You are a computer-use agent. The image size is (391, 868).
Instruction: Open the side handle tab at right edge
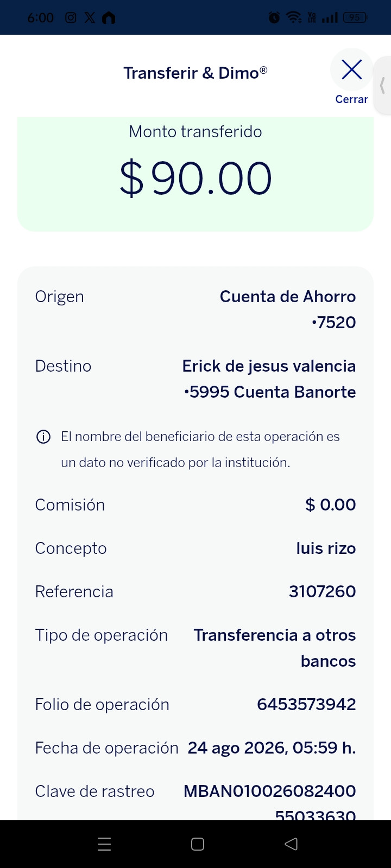click(383, 85)
